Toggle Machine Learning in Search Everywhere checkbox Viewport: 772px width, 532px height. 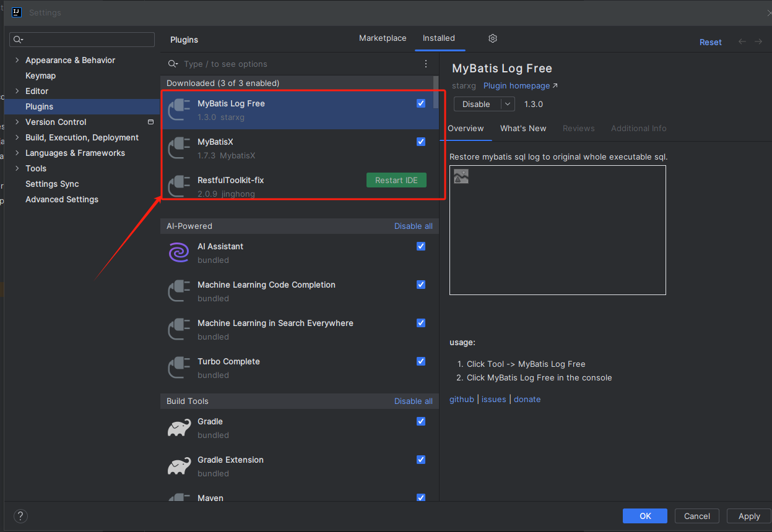point(421,323)
